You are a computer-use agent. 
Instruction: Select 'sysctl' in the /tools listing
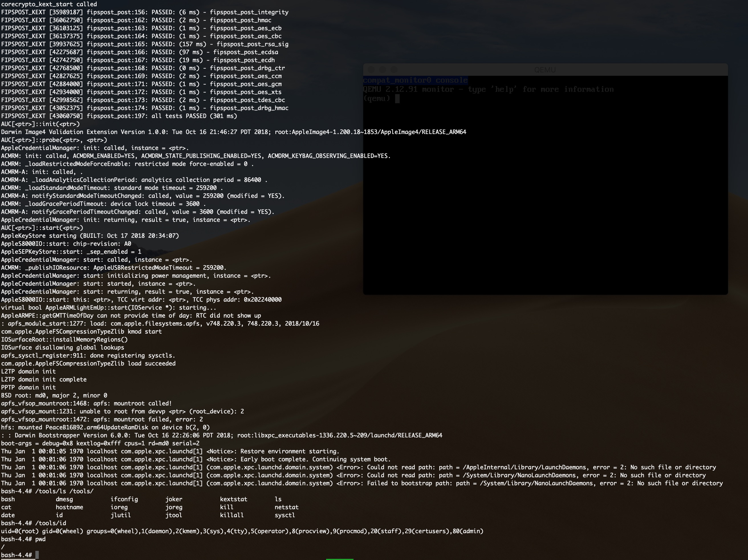[x=285, y=515]
